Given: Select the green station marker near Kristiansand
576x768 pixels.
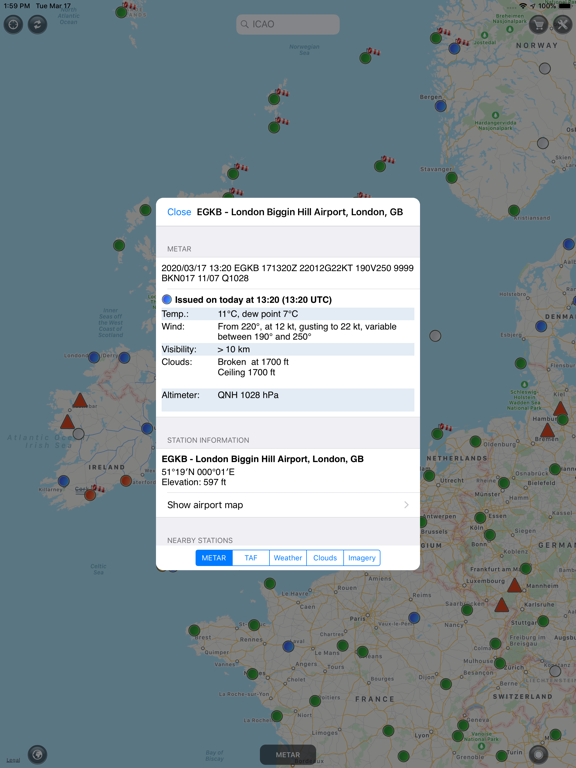Looking at the screenshot, I should pos(514,211).
